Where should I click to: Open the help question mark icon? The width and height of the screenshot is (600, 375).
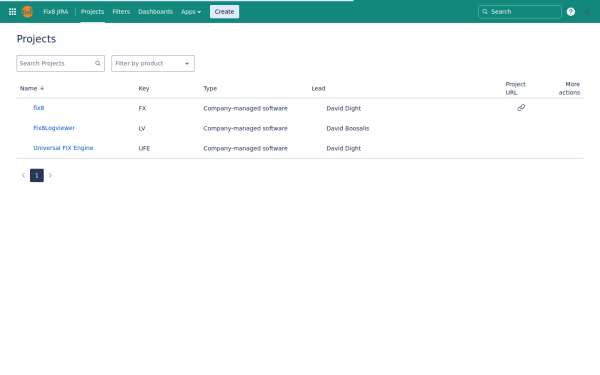point(571,12)
